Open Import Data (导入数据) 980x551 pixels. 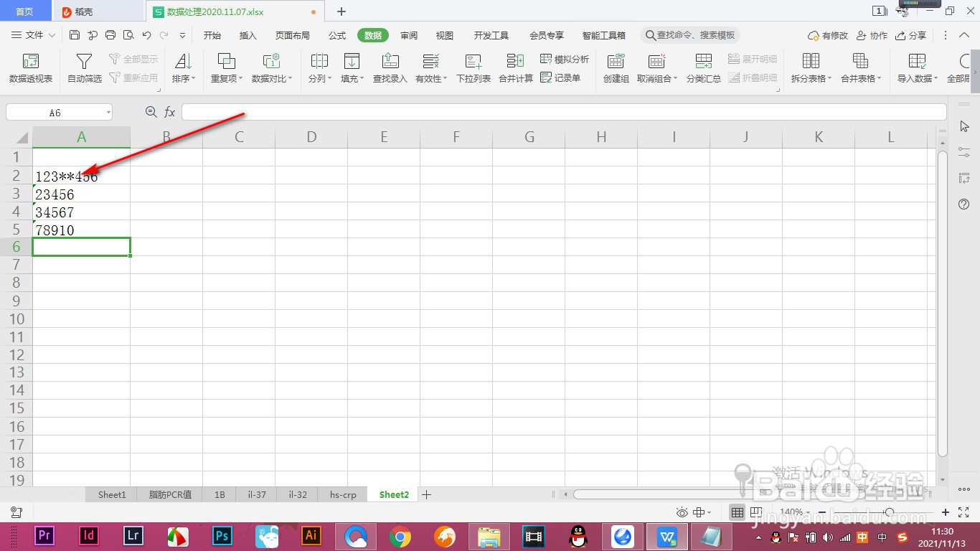(917, 68)
